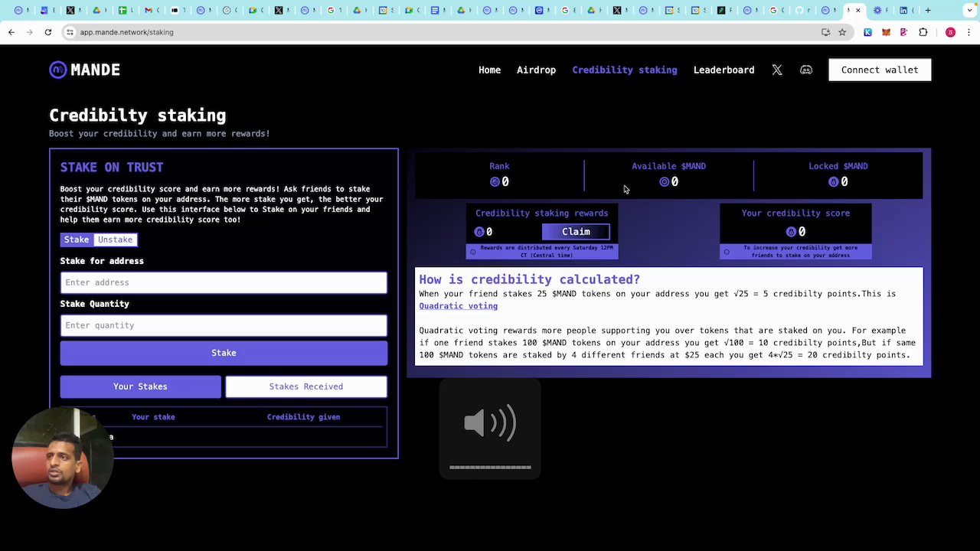This screenshot has width=980, height=551.
Task: Reload the page with the refresh icon
Action: [x=47, y=32]
